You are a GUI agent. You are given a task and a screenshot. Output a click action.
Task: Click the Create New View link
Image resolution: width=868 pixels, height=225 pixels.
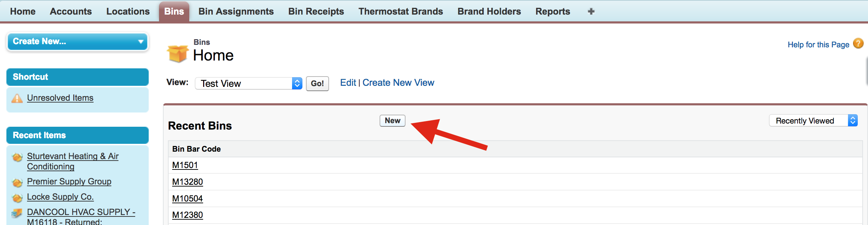[x=398, y=83]
